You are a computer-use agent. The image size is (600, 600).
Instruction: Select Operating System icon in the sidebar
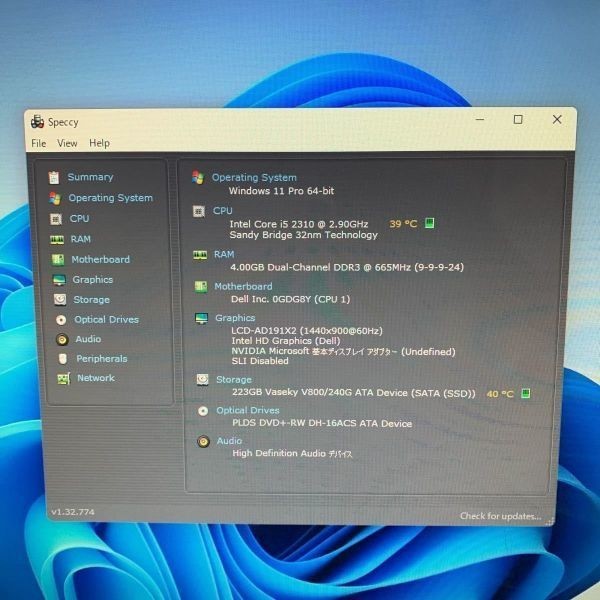click(x=55, y=198)
